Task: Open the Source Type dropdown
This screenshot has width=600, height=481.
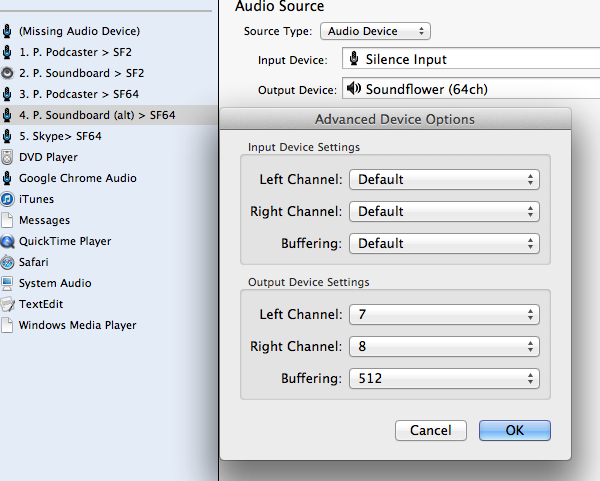Action: (x=375, y=31)
